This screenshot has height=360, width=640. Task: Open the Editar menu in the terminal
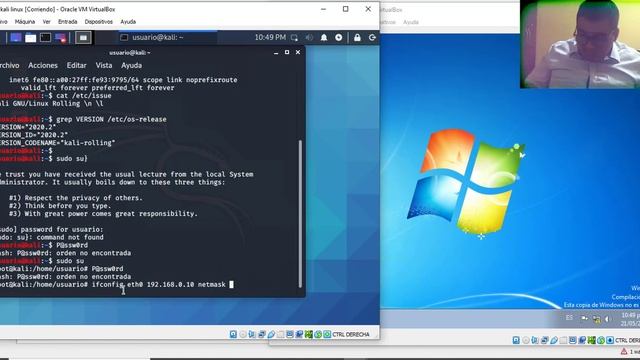coord(76,65)
